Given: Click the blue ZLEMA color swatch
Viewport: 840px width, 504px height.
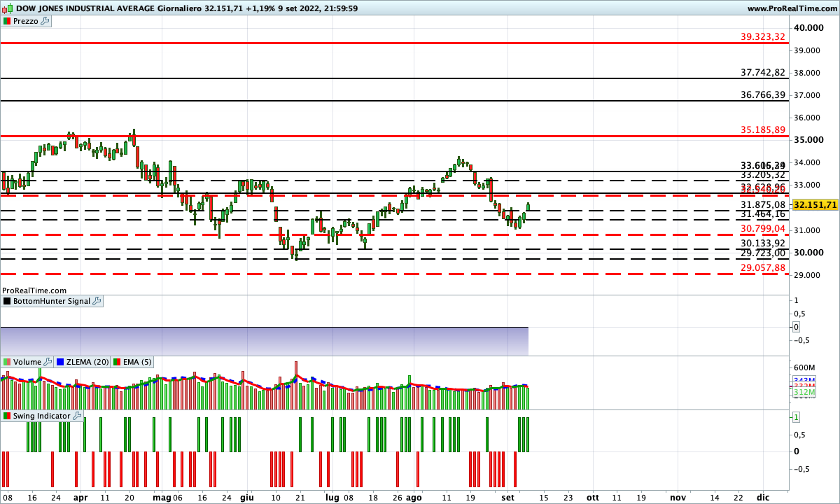Looking at the screenshot, I should click(60, 362).
